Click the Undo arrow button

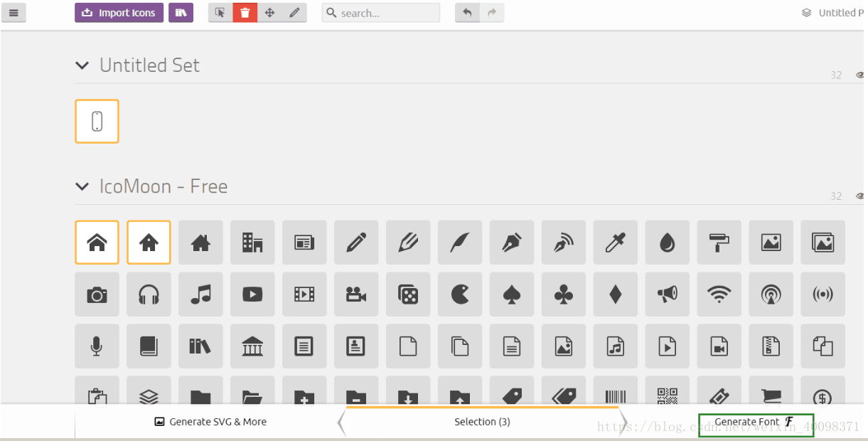[x=467, y=13]
